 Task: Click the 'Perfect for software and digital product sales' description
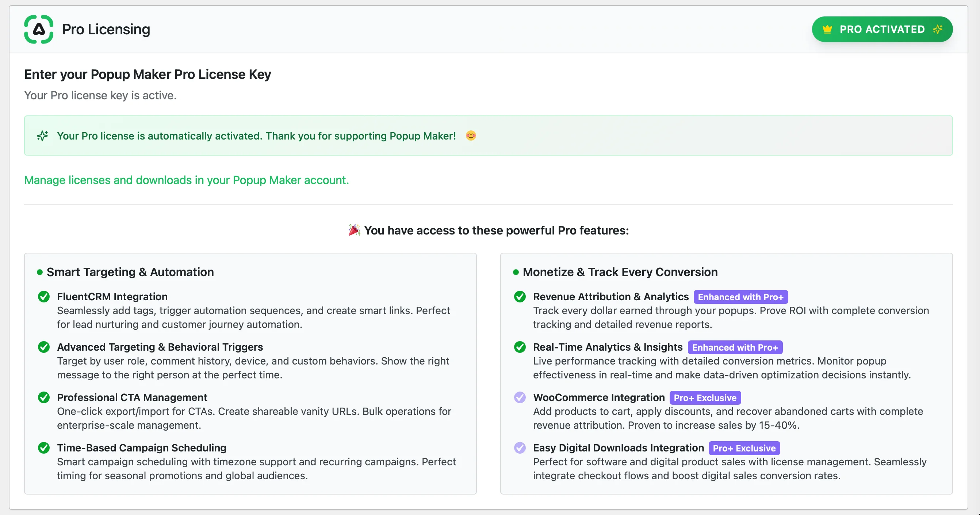tap(730, 469)
